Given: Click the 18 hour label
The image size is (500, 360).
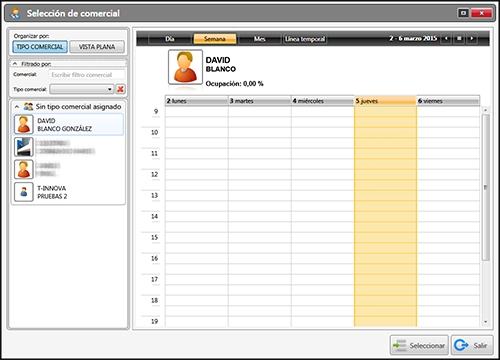Looking at the screenshot, I should coord(154,300).
